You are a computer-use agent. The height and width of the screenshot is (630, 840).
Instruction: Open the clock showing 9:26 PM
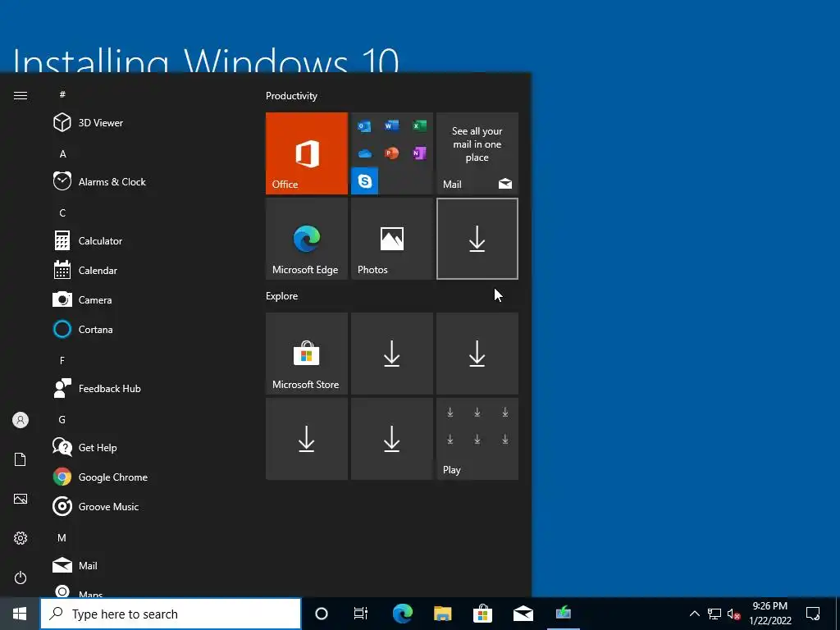[x=769, y=614]
